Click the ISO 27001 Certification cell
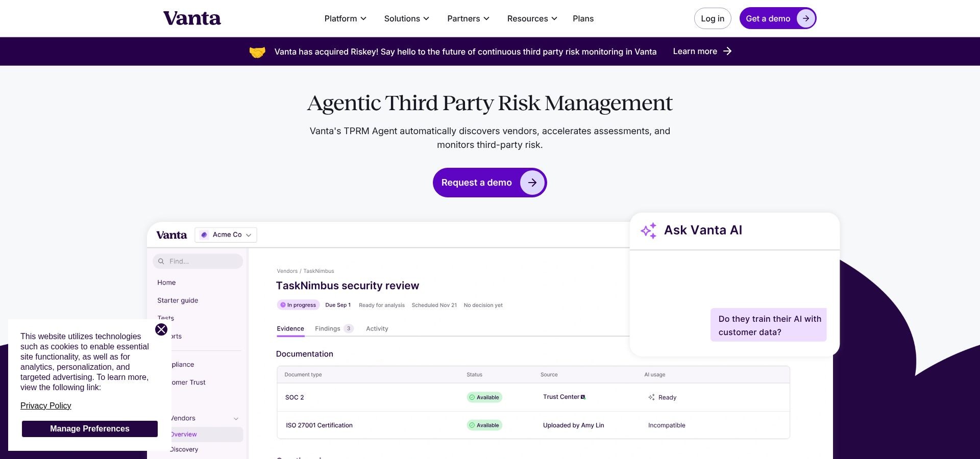Image resolution: width=980 pixels, height=459 pixels. 319,425
